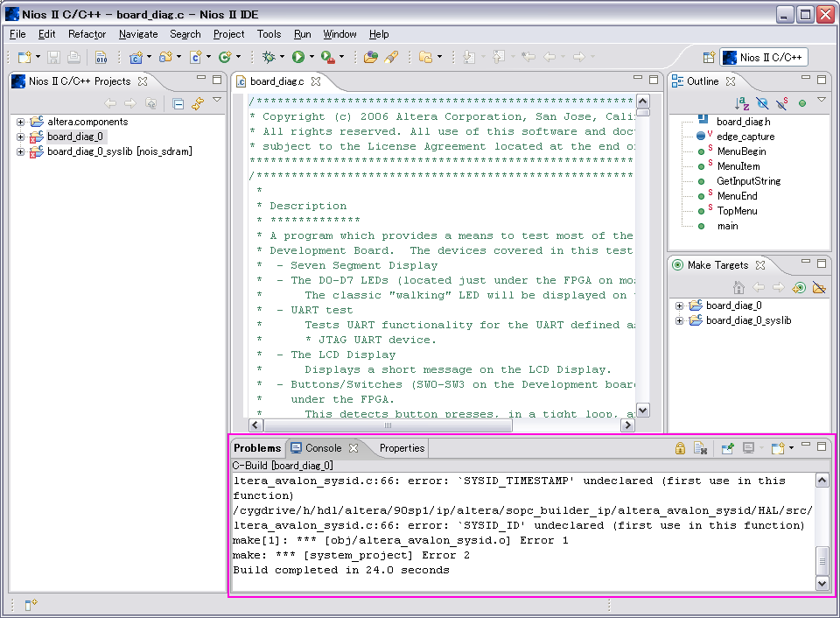
Task: Expand board_diag_0_syslib in Make Targets
Action: pyautogui.click(x=679, y=321)
